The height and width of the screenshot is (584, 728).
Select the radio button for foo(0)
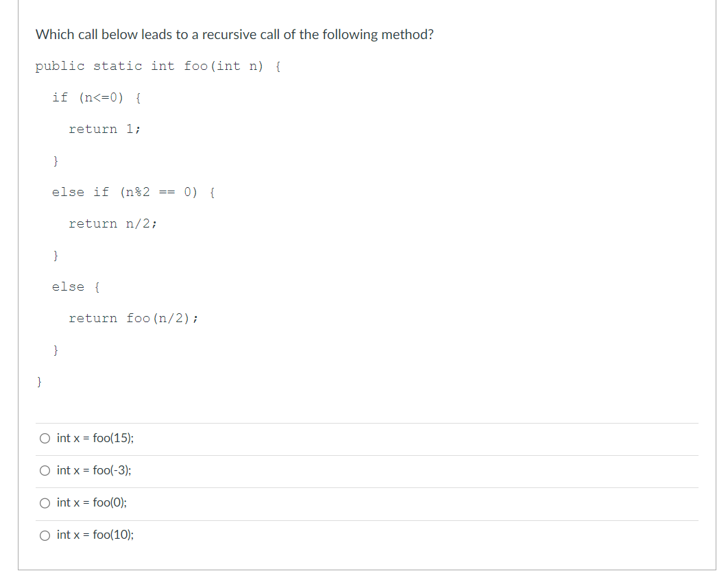coord(44,502)
